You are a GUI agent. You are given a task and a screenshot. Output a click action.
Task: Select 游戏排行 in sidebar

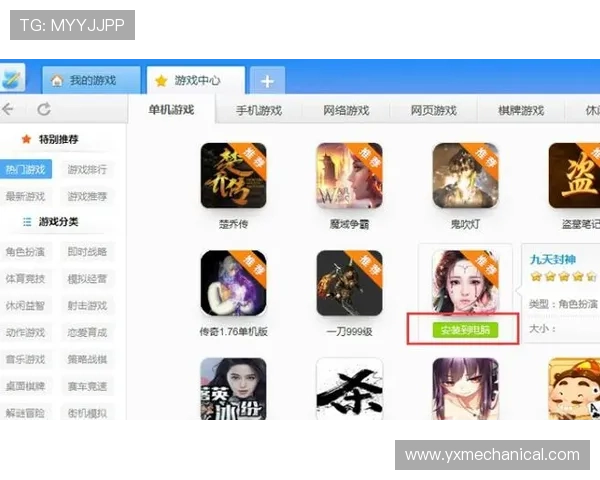tap(87, 169)
